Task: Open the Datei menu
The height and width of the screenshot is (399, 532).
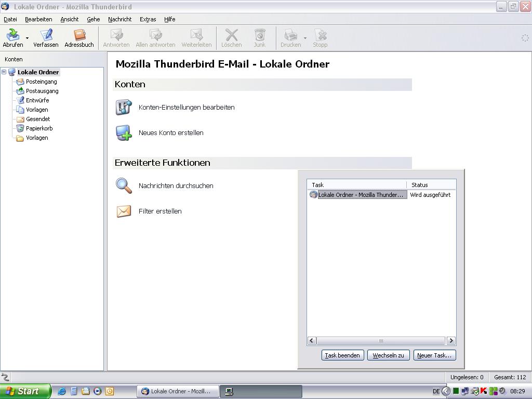Action: pos(10,19)
